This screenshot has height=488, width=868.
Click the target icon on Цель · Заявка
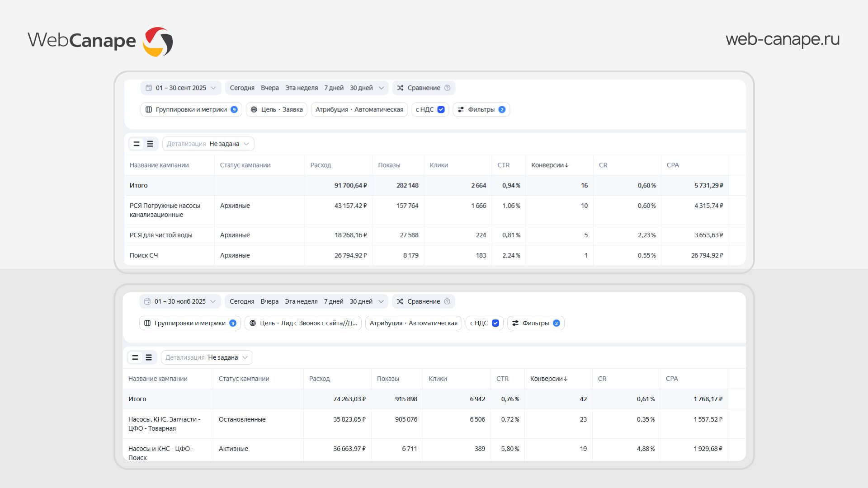254,109
